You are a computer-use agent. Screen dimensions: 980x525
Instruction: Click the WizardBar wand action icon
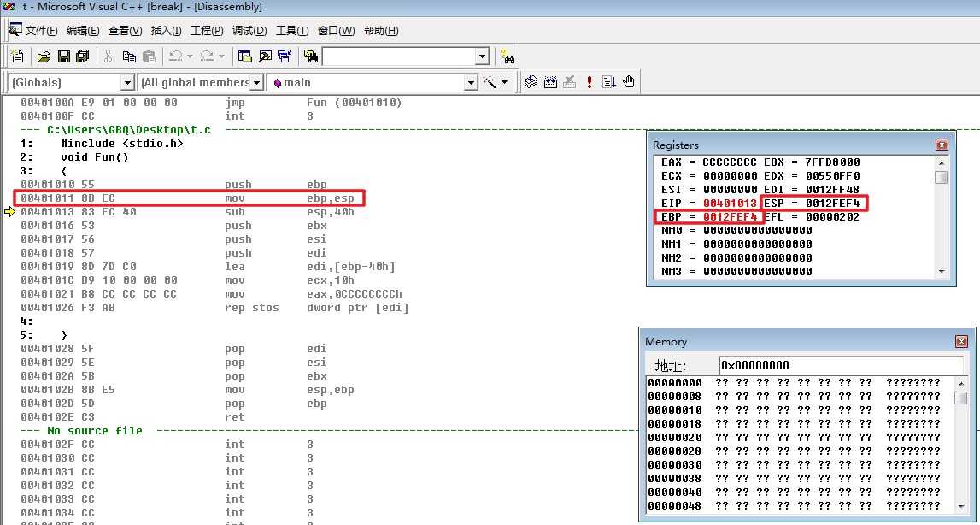(490, 82)
